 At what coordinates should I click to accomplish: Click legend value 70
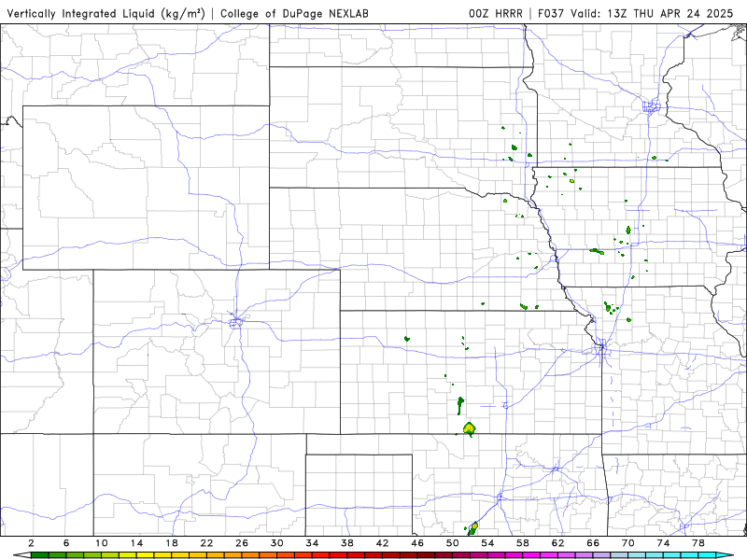627,543
